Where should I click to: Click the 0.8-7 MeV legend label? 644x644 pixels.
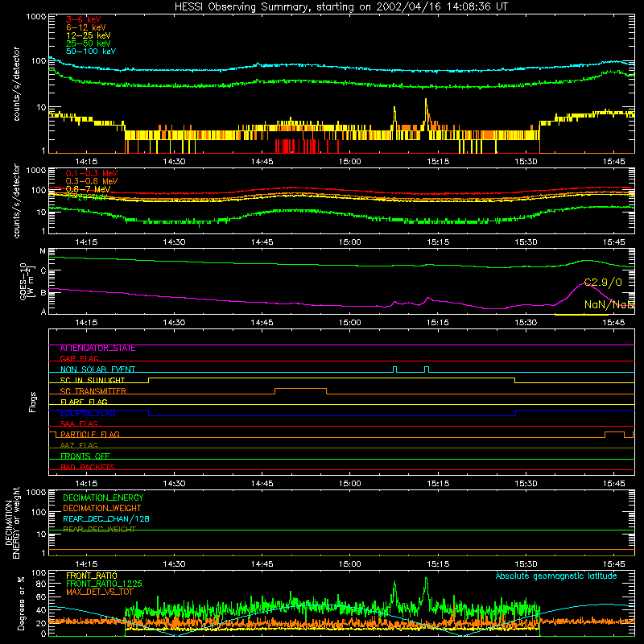point(88,189)
